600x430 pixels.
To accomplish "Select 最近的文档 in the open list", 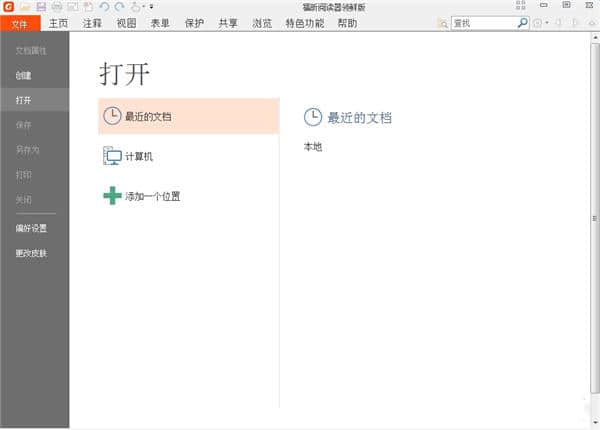I will [188, 116].
